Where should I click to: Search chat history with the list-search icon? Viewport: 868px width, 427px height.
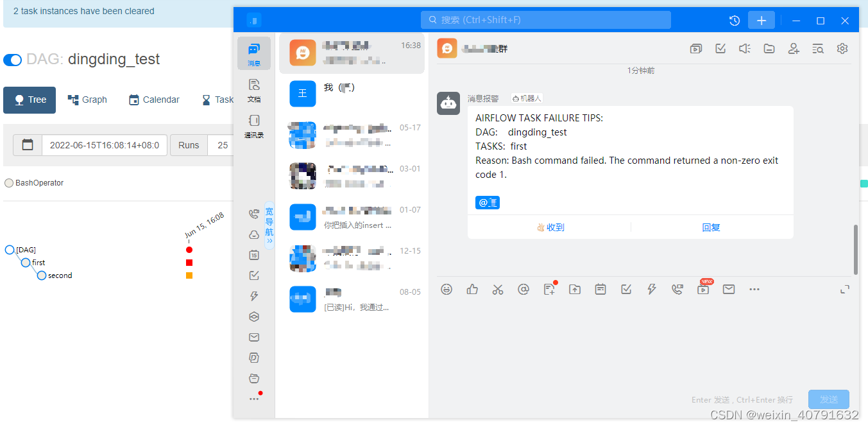[818, 48]
